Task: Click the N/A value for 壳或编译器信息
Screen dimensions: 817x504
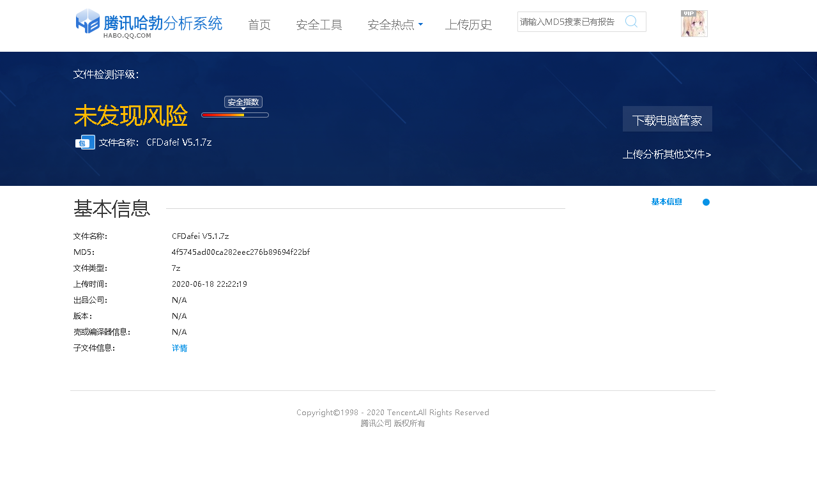Action: click(x=179, y=332)
